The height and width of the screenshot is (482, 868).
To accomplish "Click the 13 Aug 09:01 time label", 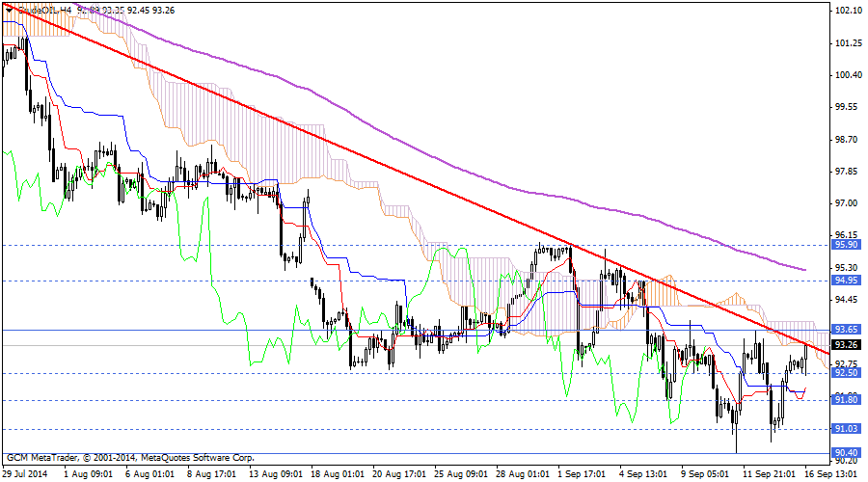I will 275,473.
